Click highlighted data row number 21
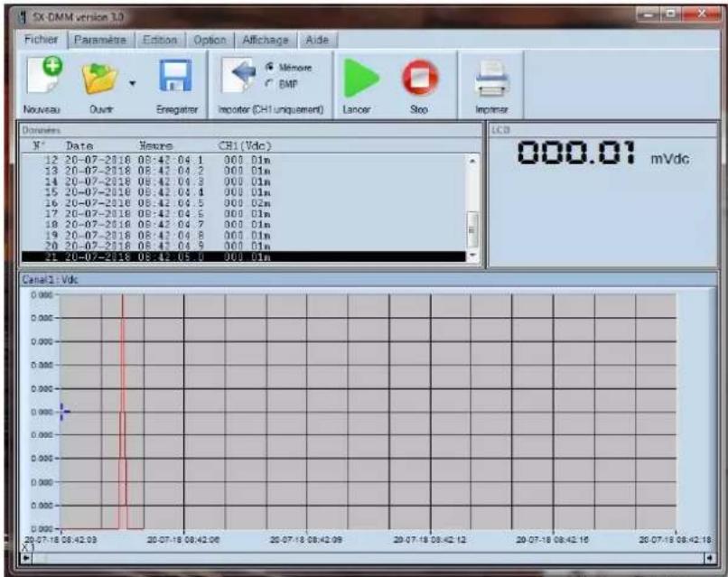 (243, 256)
